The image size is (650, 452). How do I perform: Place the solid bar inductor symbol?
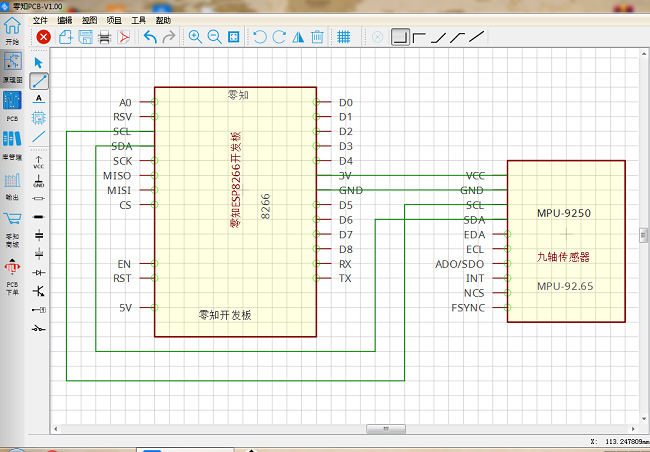(x=39, y=217)
